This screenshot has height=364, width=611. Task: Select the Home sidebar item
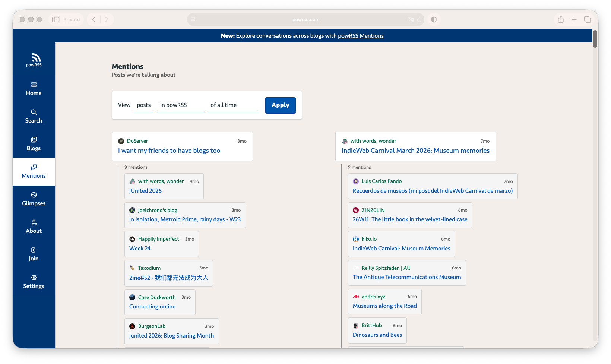34,89
